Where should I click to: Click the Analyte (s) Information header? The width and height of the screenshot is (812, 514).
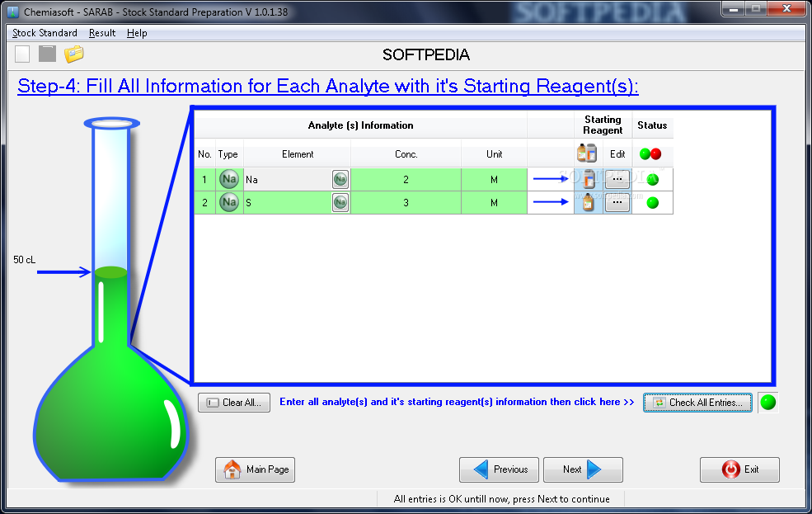(360, 125)
